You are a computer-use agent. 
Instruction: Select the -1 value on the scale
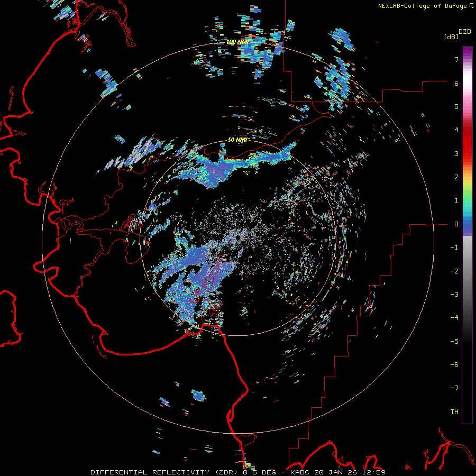click(454, 248)
